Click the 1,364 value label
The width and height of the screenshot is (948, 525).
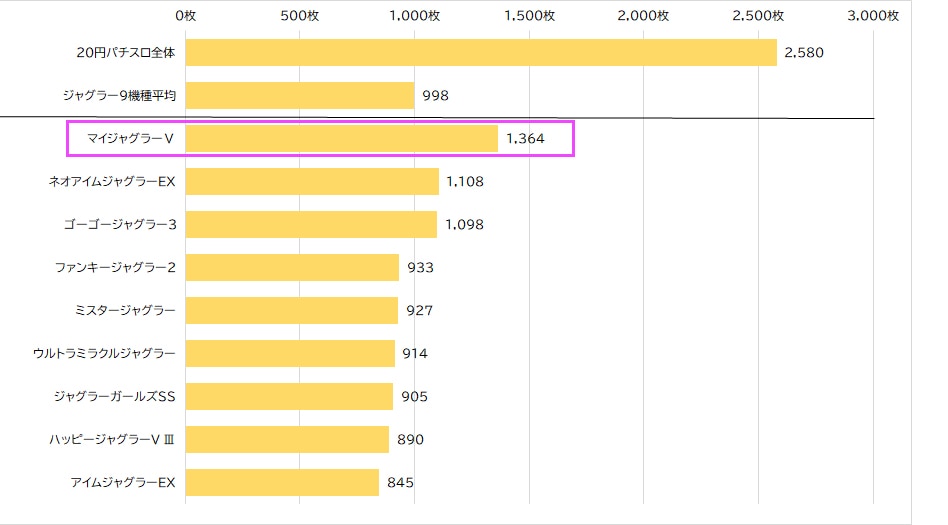[525, 139]
